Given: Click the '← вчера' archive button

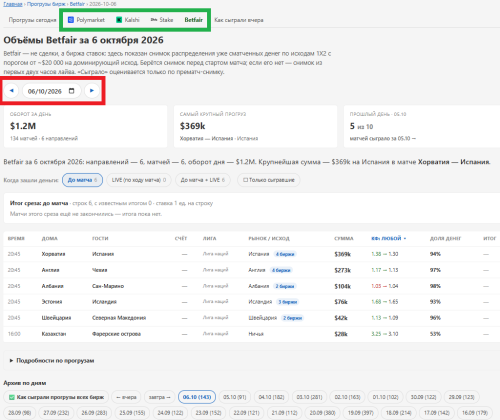Looking at the screenshot, I should click(126, 397).
